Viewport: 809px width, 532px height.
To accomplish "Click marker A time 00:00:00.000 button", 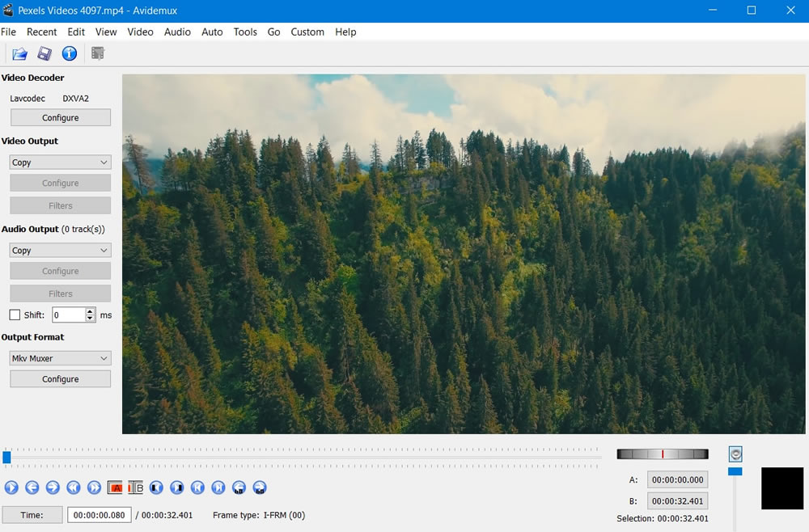I will [x=677, y=479].
